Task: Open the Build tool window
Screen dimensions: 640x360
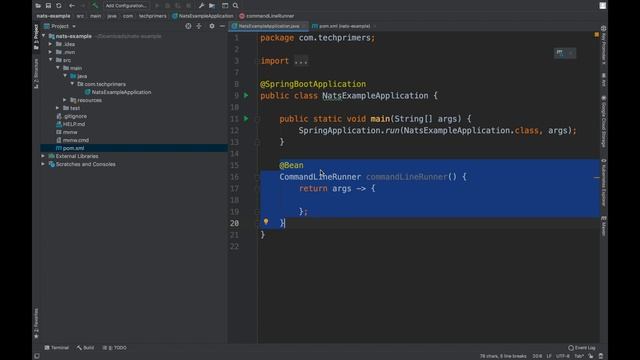Action: 85,348
